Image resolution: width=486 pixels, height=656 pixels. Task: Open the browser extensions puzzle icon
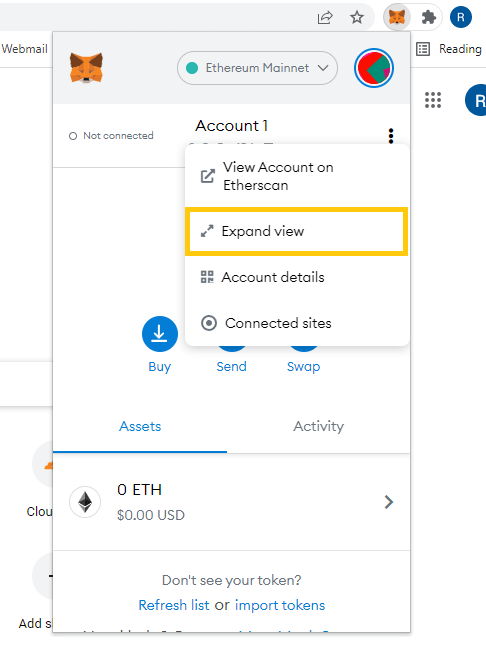coord(428,18)
